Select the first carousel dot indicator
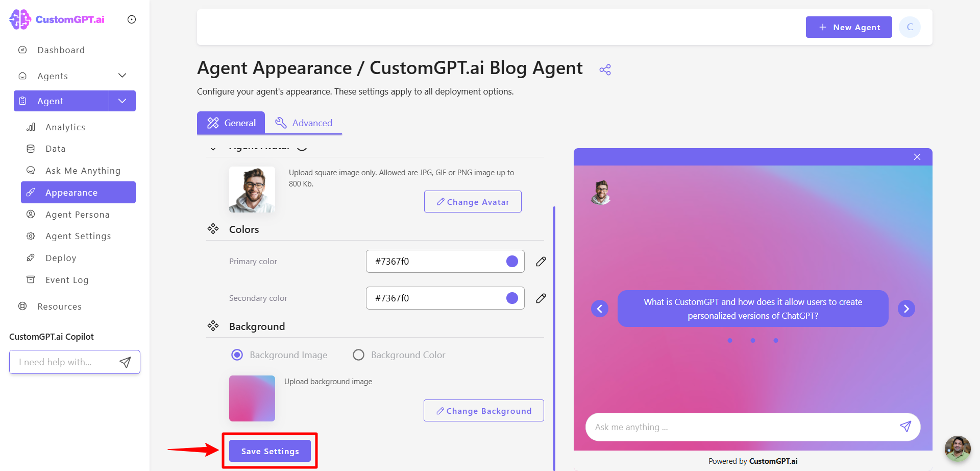This screenshot has height=471, width=980. point(730,340)
